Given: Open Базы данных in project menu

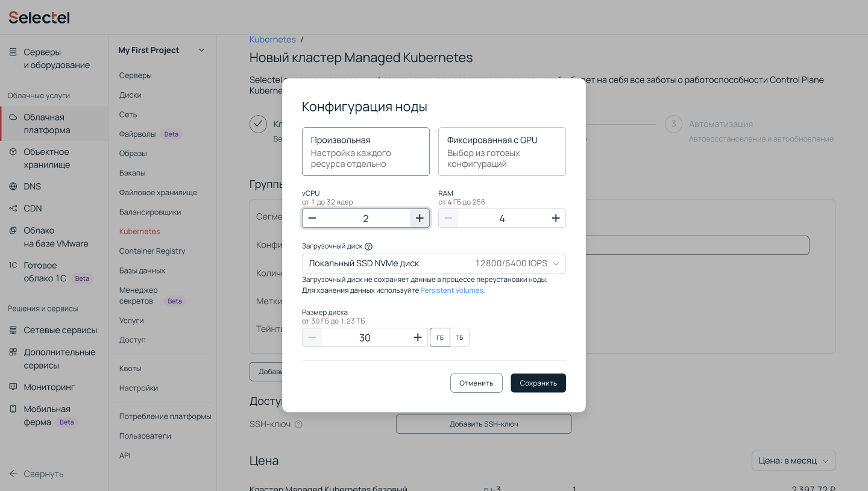Looking at the screenshot, I should pos(142,271).
